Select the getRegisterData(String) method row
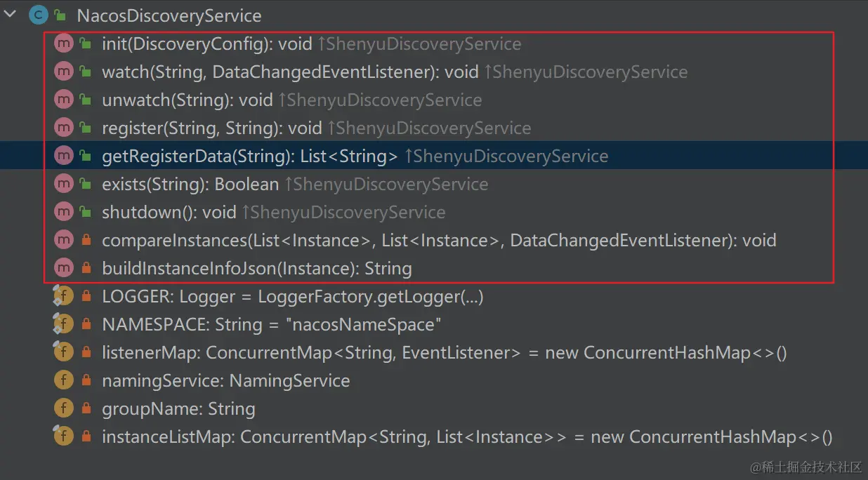Screen dimensions: 868x480 [434, 156]
